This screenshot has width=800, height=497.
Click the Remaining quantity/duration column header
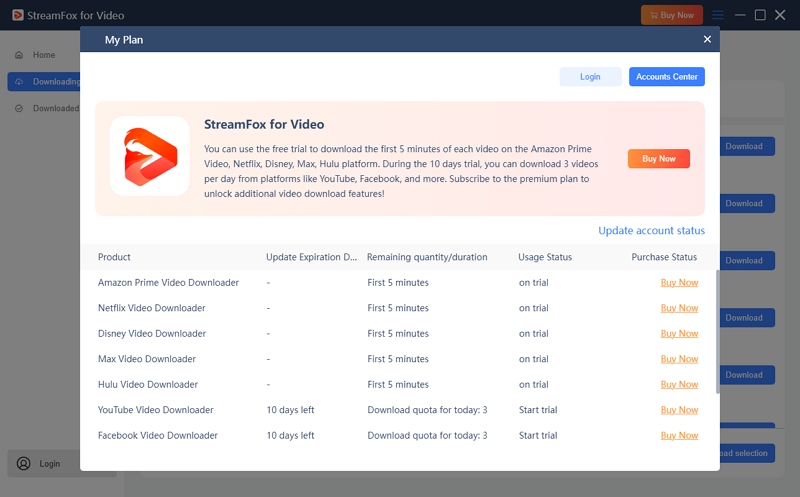tap(427, 257)
